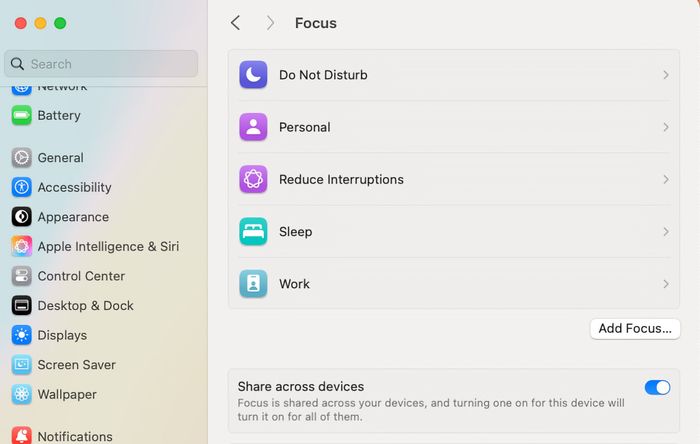This screenshot has height=444, width=700.
Task: Click the Accessibility sidebar icon
Action: [21, 187]
